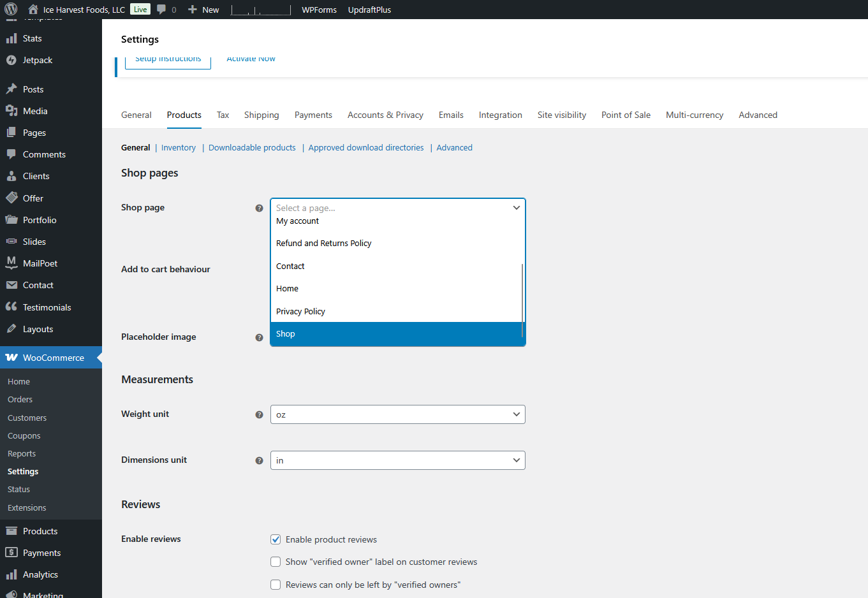Select Shop option in page dropdown
The image size is (868, 598).
coord(395,334)
